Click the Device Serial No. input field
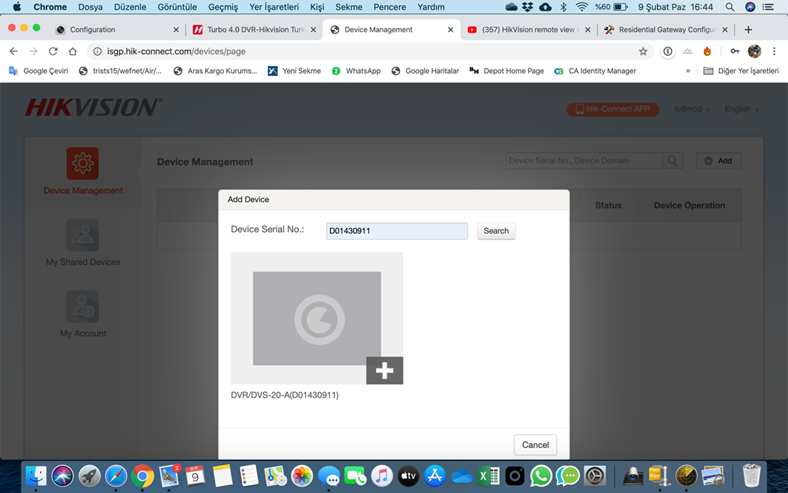The height and width of the screenshot is (493, 788). 397,231
